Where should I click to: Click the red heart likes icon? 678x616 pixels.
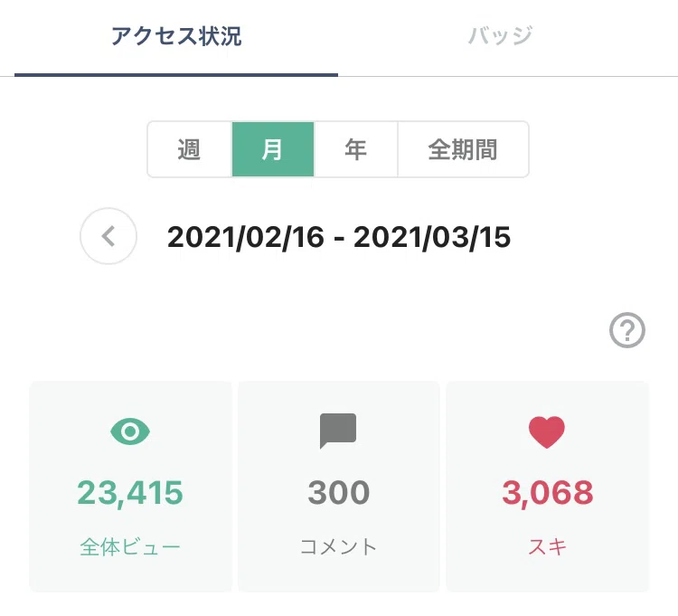547,432
